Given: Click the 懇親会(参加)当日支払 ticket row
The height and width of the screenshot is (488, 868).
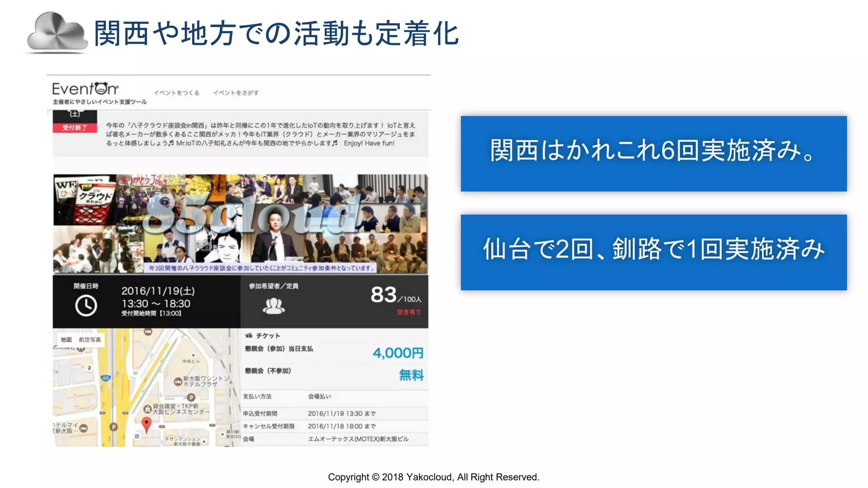Looking at the screenshot, I should [334, 352].
